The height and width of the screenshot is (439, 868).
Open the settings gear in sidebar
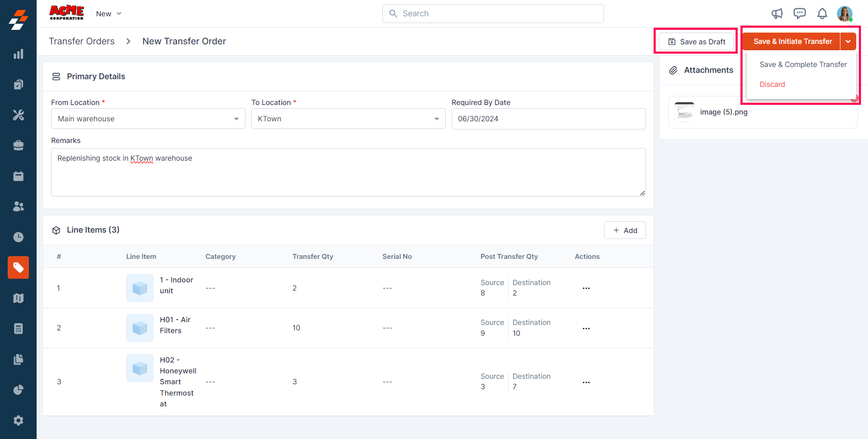tap(18, 420)
